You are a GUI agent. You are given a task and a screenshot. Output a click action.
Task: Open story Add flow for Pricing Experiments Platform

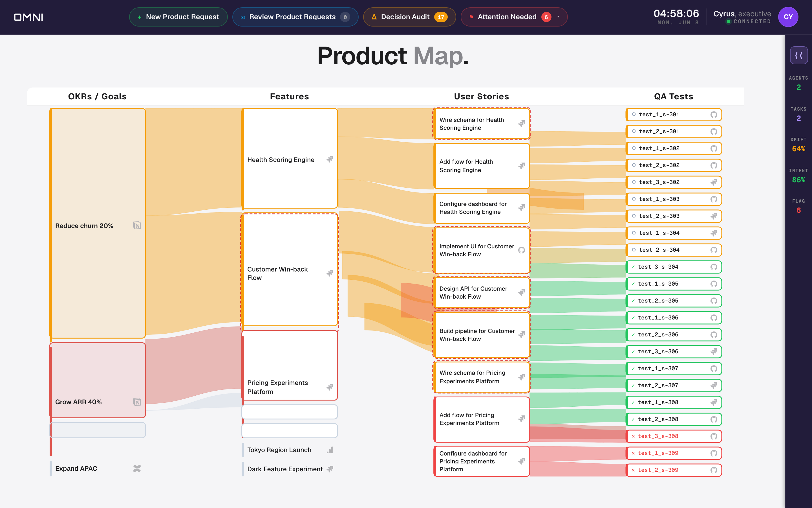pyautogui.click(x=482, y=419)
